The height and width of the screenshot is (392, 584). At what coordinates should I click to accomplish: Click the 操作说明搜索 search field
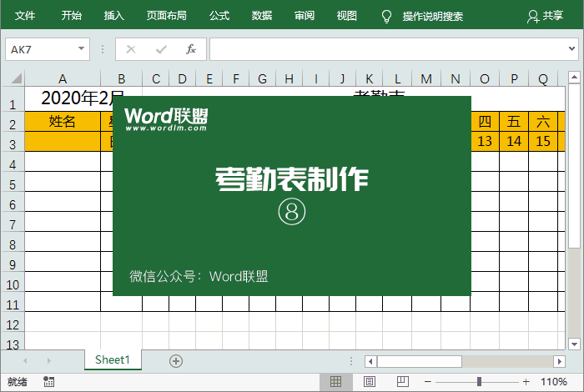point(432,17)
